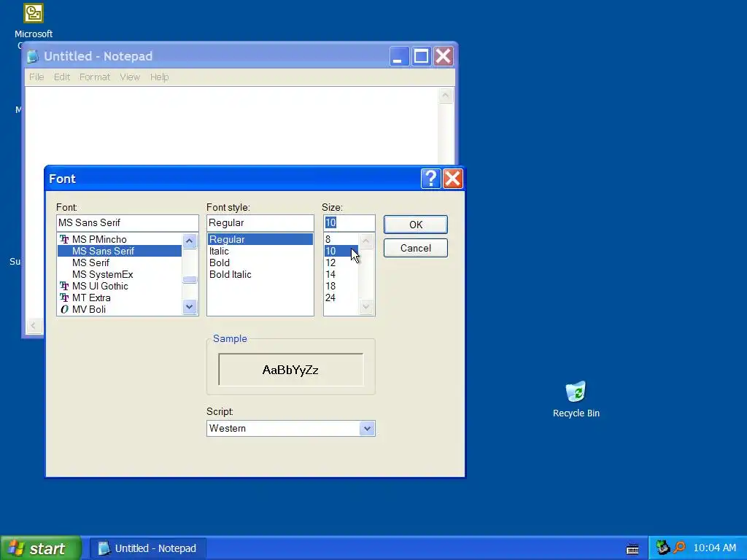The width and height of the screenshot is (747, 560).
Task: Open Notepad Help menu
Action: (159, 77)
